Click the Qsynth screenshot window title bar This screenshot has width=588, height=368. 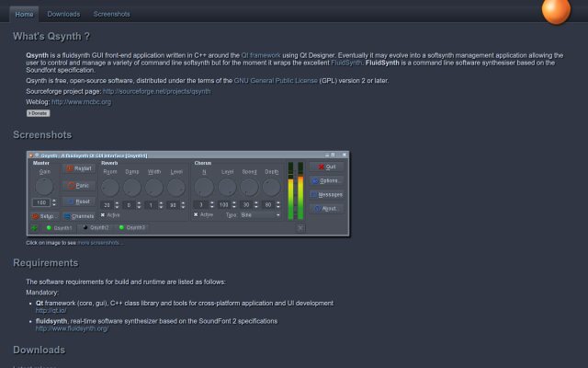(x=187, y=155)
